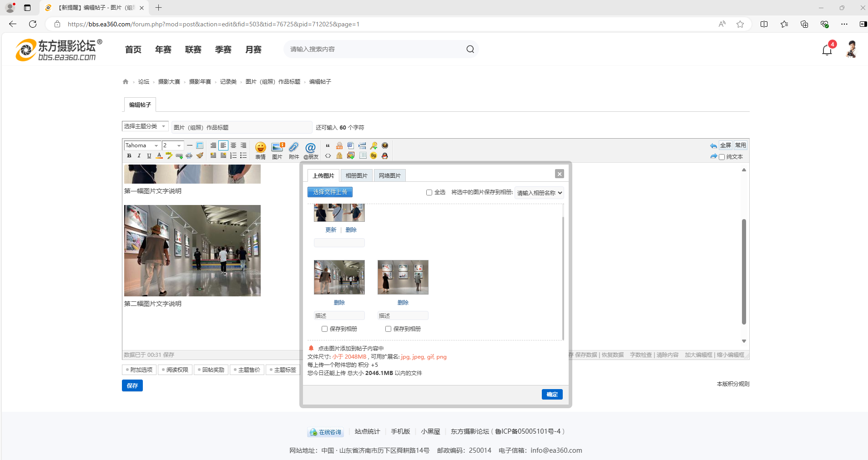Enable the 全选 select-all checkbox
868x460 pixels.
pyautogui.click(x=429, y=192)
